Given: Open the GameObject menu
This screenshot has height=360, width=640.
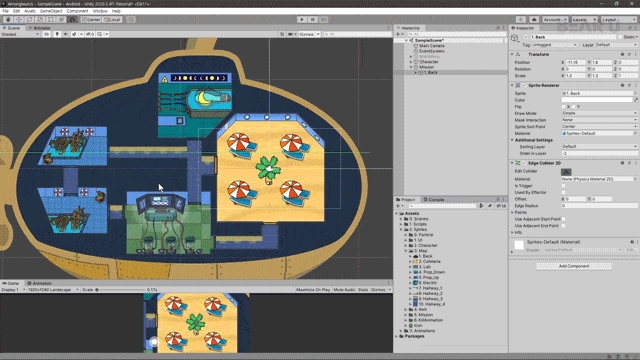Looking at the screenshot, I should pos(51,11).
